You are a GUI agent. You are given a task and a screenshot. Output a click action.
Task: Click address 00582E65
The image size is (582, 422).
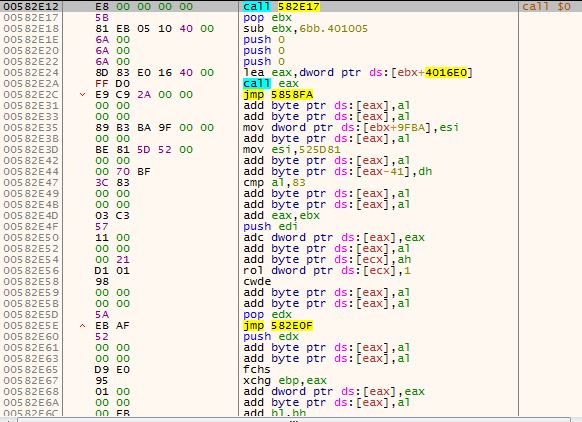coord(31,370)
